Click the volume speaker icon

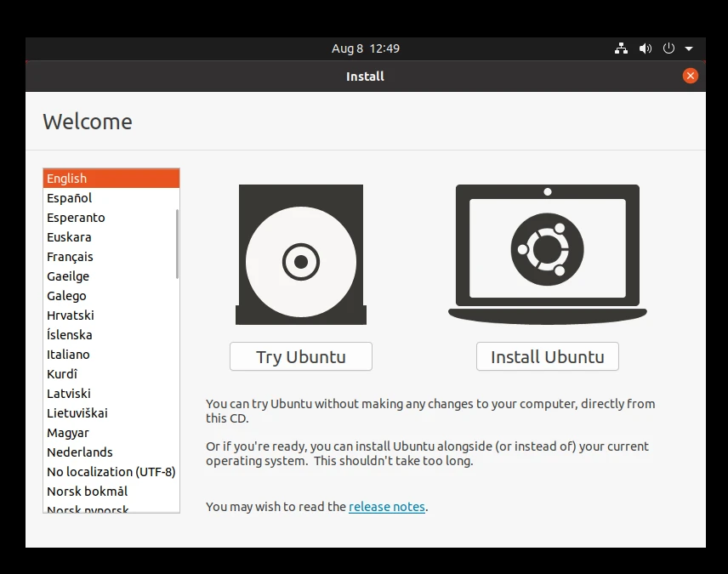[646, 48]
